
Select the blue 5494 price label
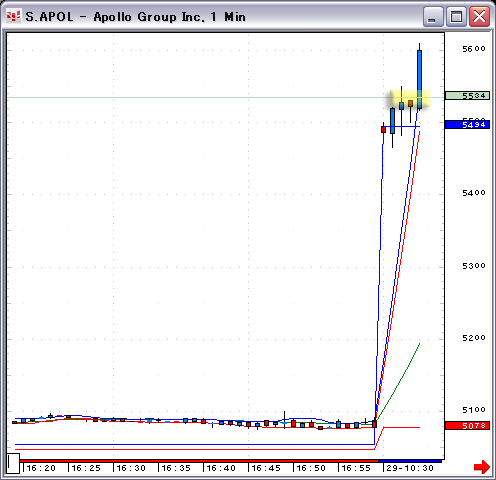[x=467, y=125]
